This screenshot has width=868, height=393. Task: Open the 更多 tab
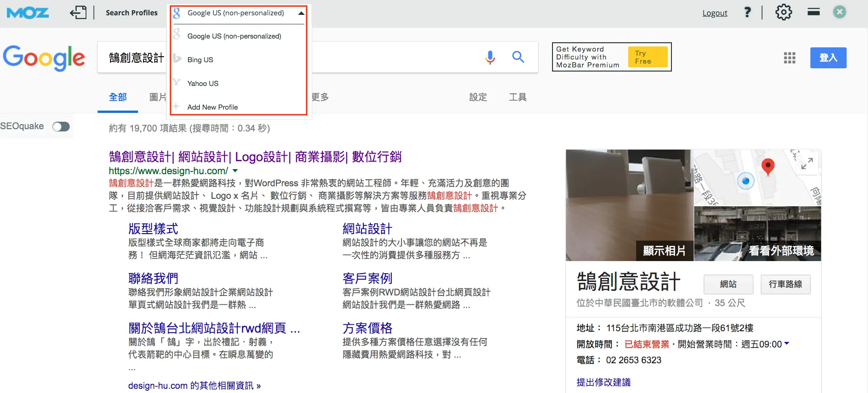coord(320,97)
